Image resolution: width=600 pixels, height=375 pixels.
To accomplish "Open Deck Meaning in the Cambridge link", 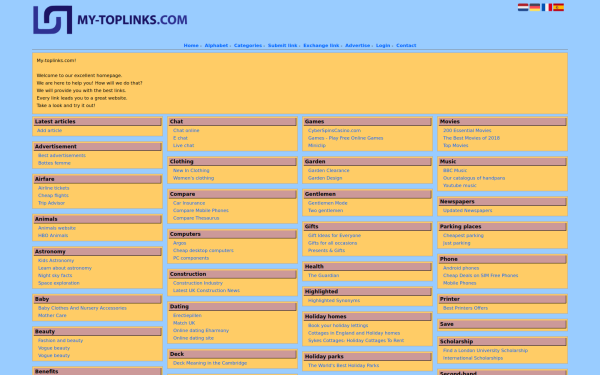I will (x=210, y=363).
